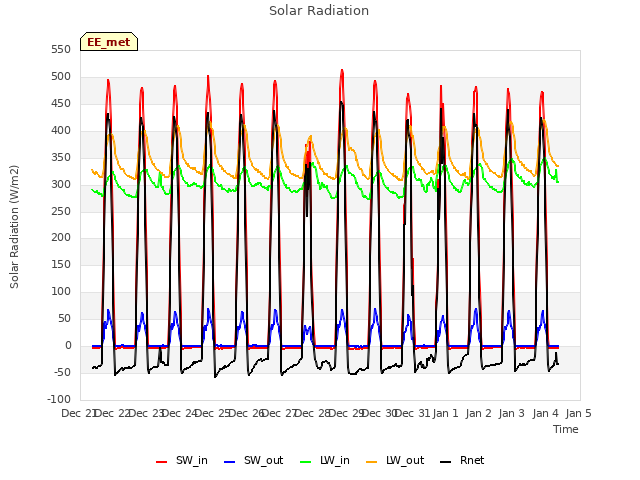Screen dimensions: 640x480
Task: Click the 500 y-axis tick label
Action: pos(61,76)
